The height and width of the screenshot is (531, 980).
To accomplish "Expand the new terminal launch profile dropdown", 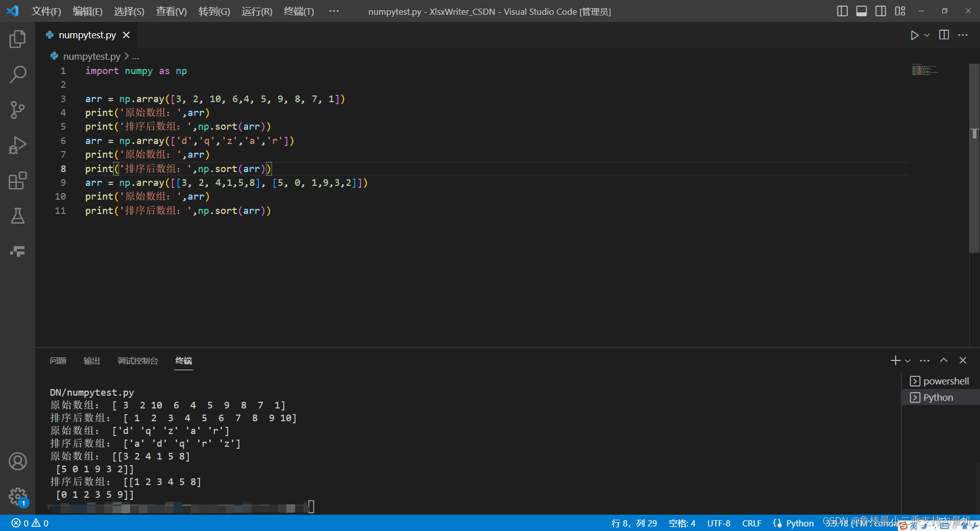I will coord(908,360).
